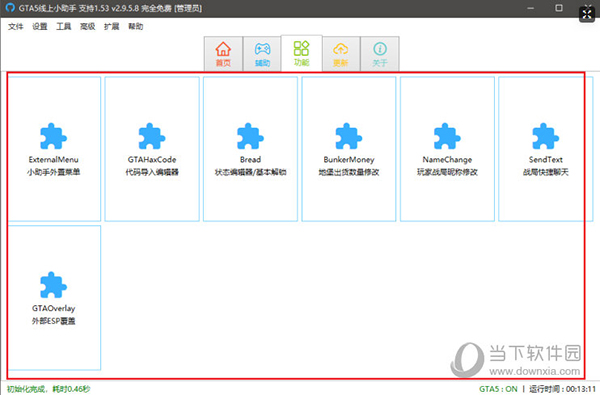Click the BunkerMoney label text

[x=349, y=160]
